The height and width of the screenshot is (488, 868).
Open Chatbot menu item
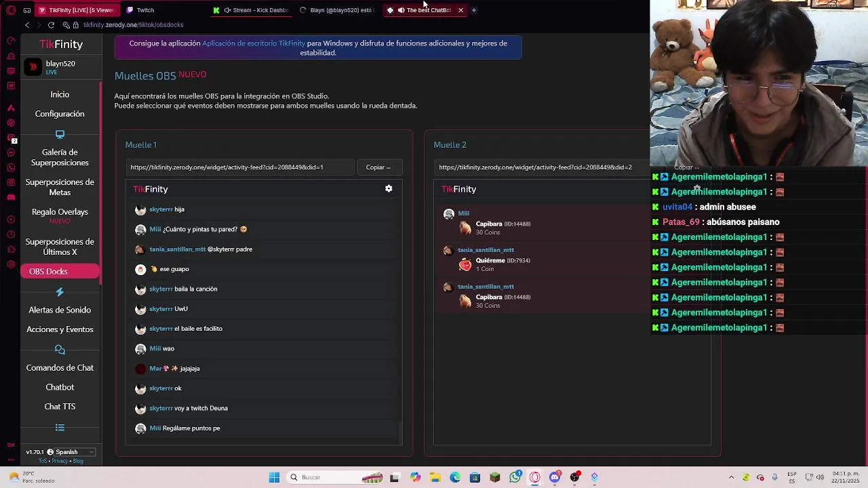[60, 387]
